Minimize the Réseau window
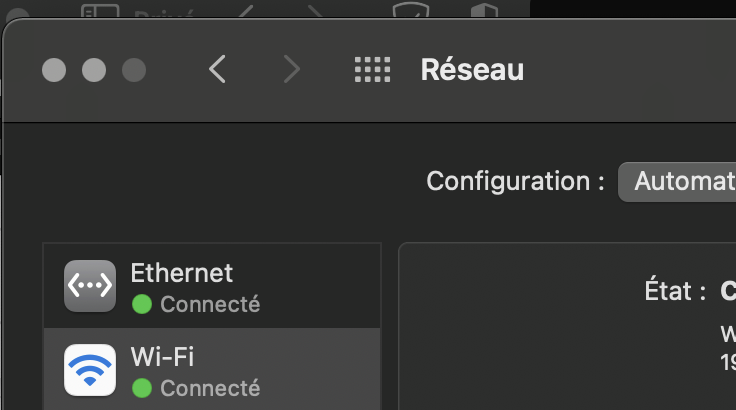This screenshot has width=736, height=410. [x=93, y=70]
